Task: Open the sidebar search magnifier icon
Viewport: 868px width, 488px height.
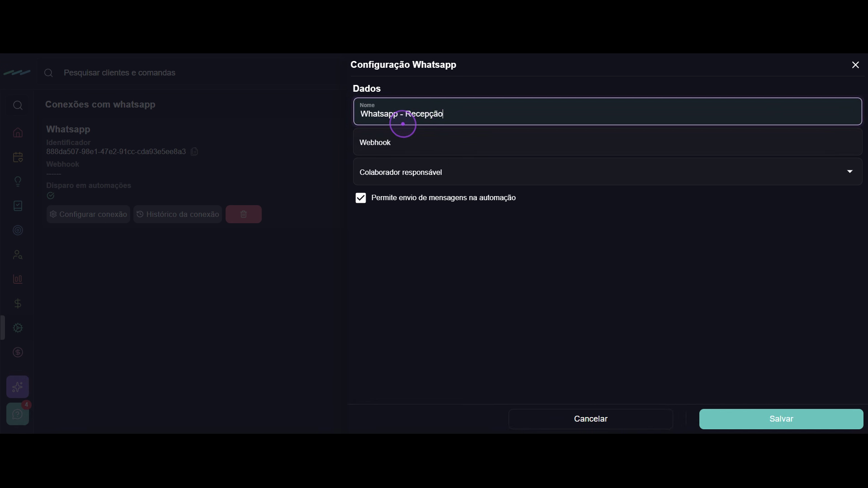Action: click(x=18, y=105)
